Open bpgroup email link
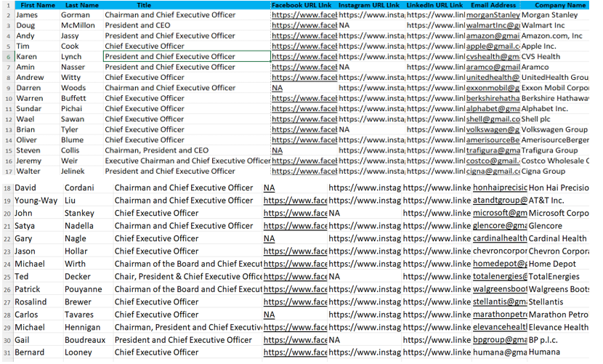Viewport: 603px width, 364px height. tap(500, 340)
